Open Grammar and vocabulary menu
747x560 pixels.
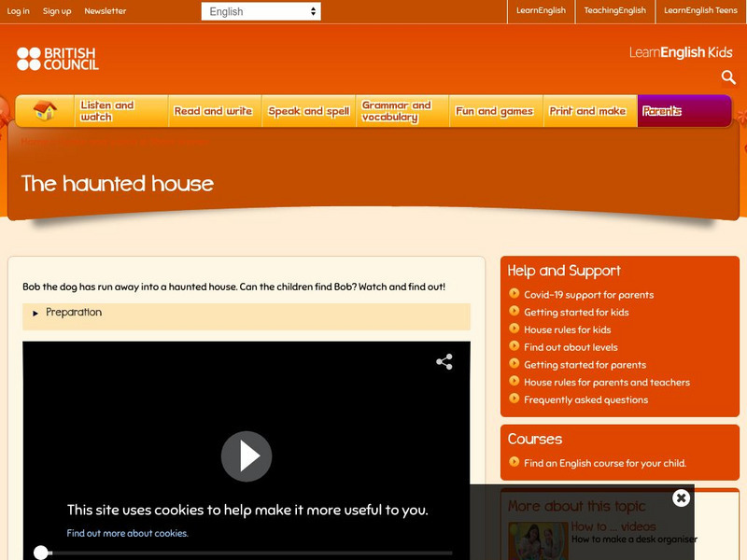pyautogui.click(x=402, y=111)
